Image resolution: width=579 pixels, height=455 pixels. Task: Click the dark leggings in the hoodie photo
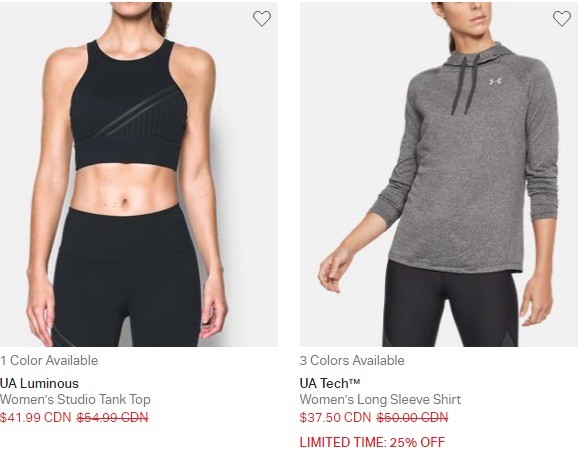[x=450, y=305]
